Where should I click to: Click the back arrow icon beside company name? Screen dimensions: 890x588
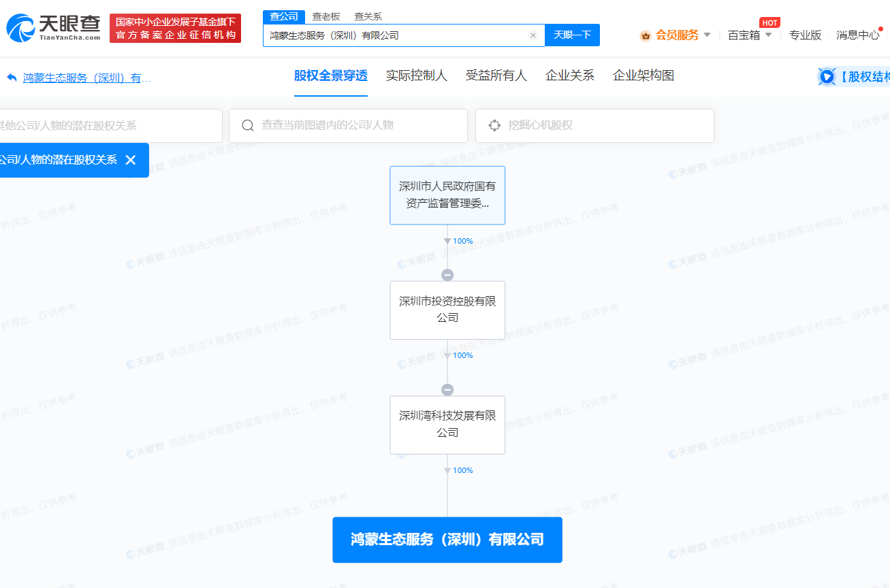12,78
